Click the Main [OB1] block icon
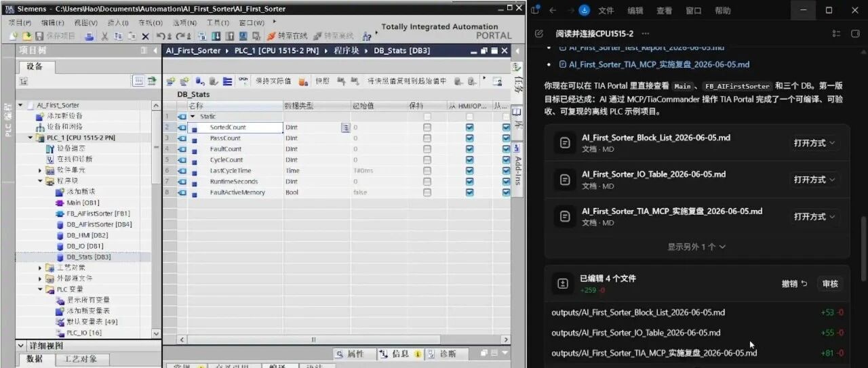 tap(60, 203)
